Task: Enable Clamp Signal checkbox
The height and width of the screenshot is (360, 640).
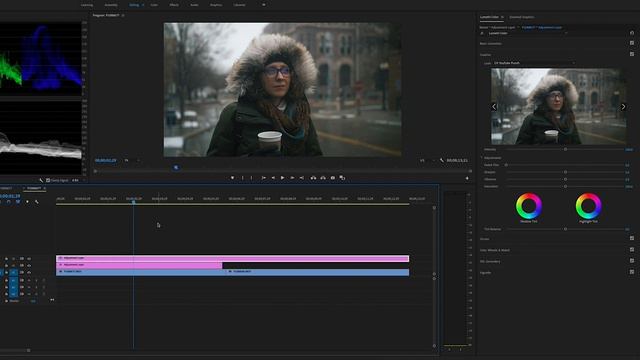Action: point(48,180)
